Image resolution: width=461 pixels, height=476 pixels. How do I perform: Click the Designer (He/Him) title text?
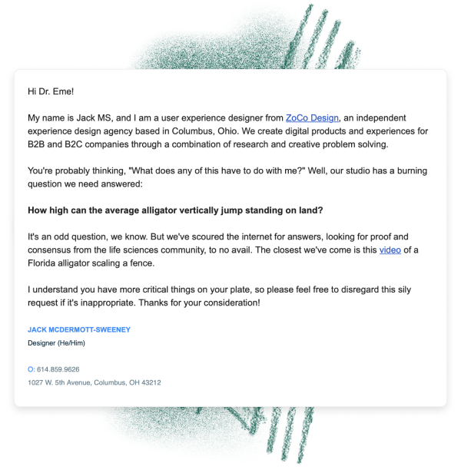coord(56,342)
